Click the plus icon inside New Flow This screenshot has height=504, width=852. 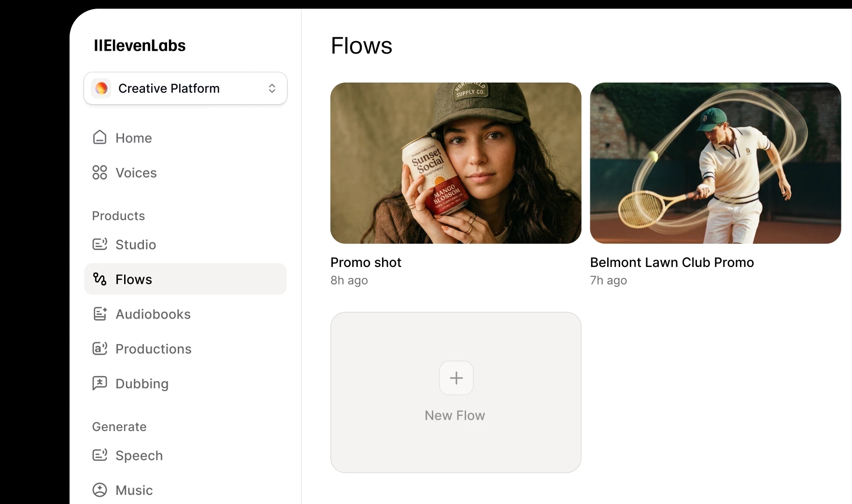pyautogui.click(x=455, y=378)
